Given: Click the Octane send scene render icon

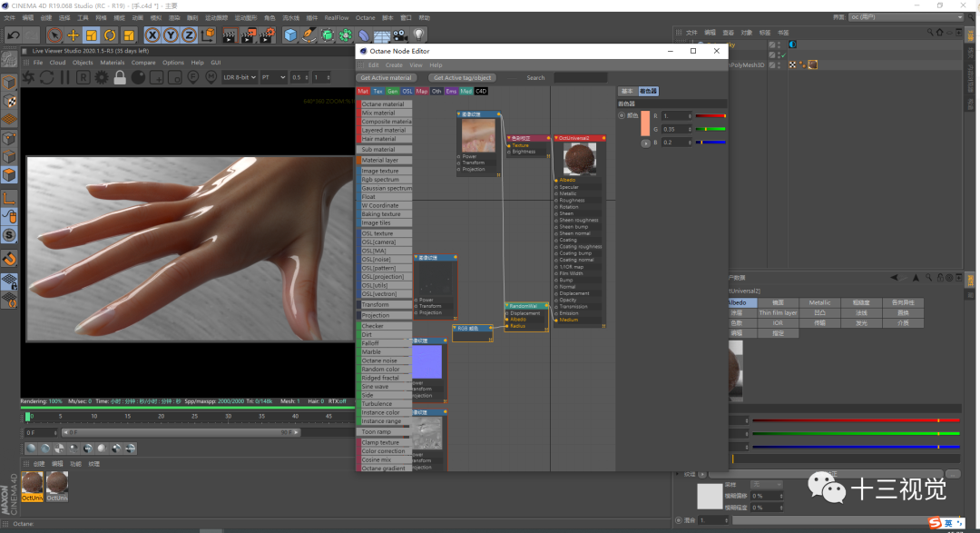Looking at the screenshot, I should tap(29, 77).
